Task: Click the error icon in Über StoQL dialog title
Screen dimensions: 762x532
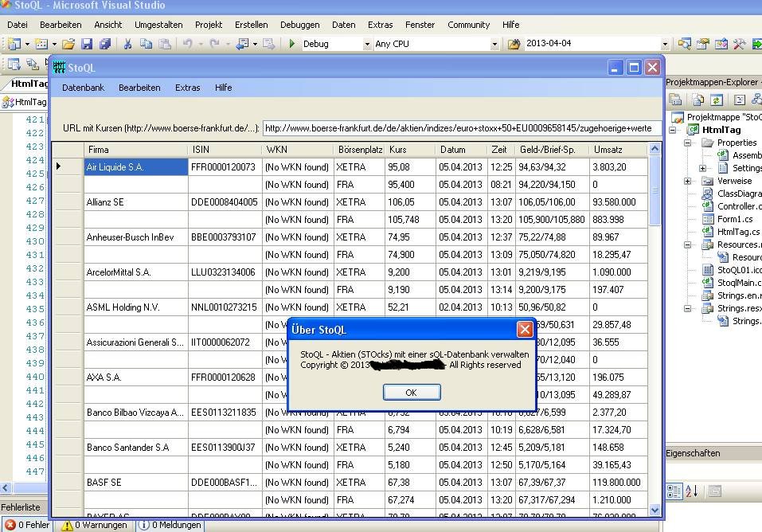Action: (524, 329)
